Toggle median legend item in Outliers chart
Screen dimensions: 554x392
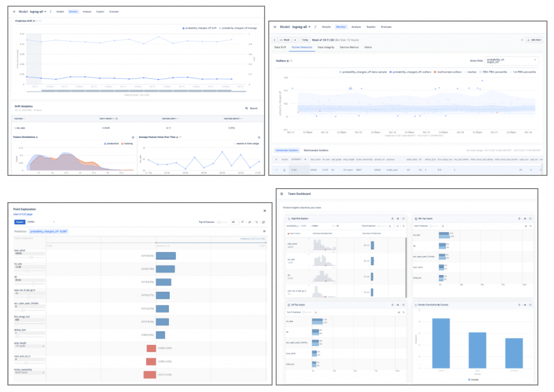(470, 72)
